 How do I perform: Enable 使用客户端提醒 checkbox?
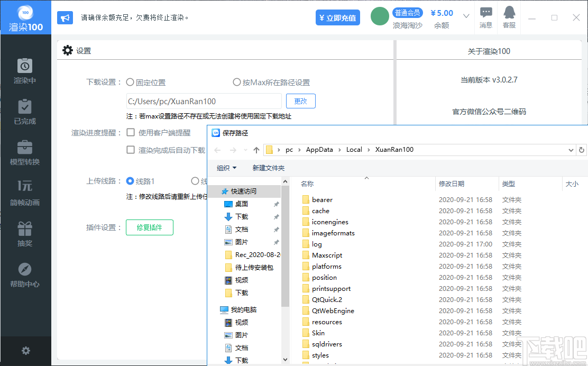tap(130, 132)
